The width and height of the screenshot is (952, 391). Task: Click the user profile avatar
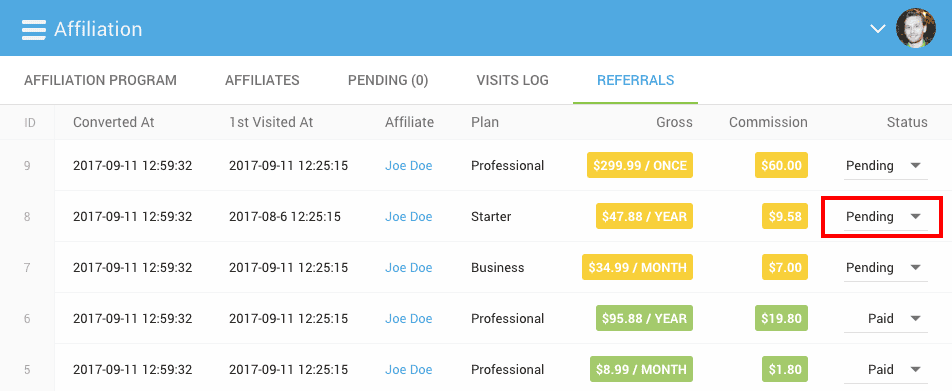916,28
